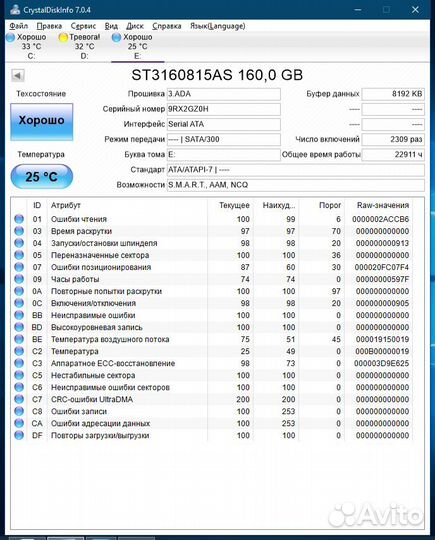Click status orb for 03 Время раскрутки
This screenshot has height=540, width=435.
(19, 231)
